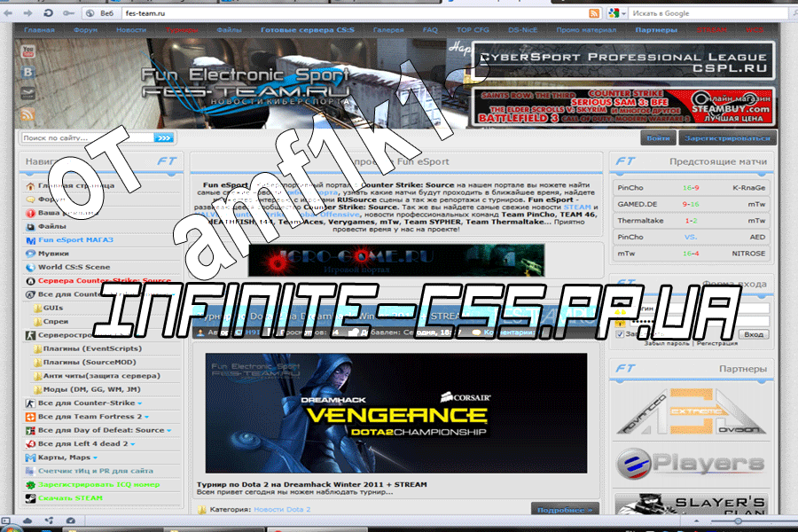Expand the Все для Team Fortress 2 arrow
The image size is (798, 532).
(x=146, y=417)
